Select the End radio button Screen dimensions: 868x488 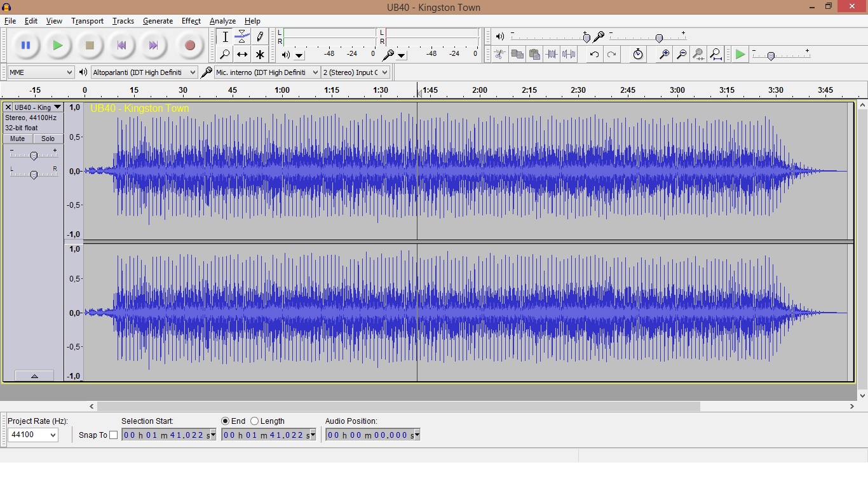(225, 421)
